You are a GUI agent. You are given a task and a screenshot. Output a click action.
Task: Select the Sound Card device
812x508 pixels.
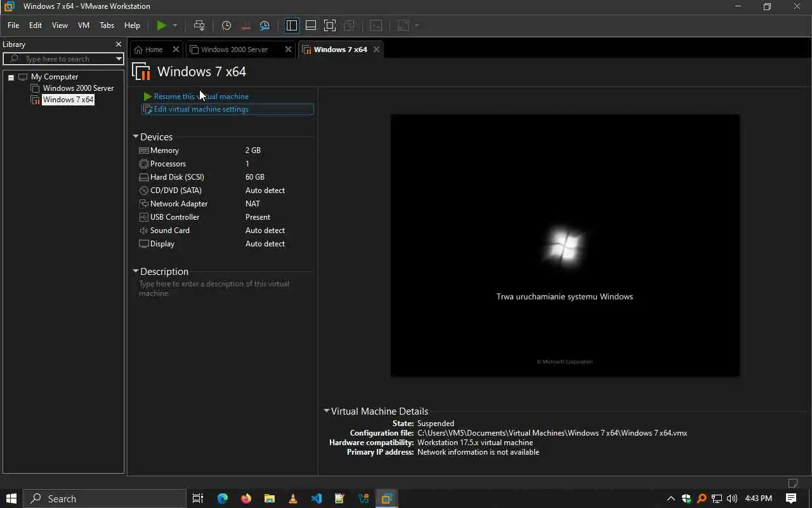225,231
